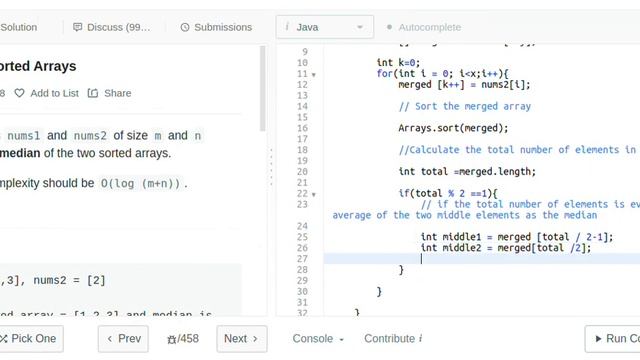Click the problem description scrollbar
The height and width of the screenshot is (360, 640).
tap(262, 88)
